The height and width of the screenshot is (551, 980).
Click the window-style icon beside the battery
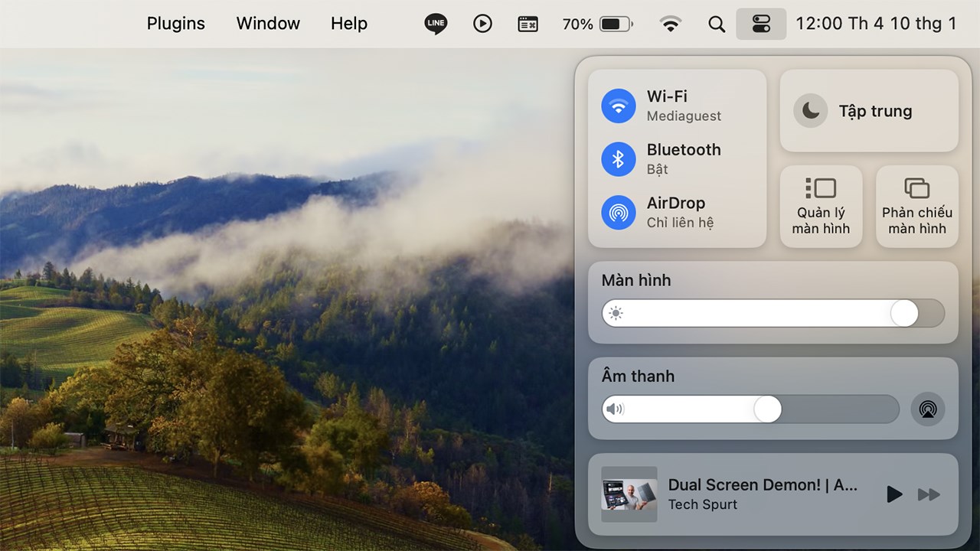[x=528, y=24]
